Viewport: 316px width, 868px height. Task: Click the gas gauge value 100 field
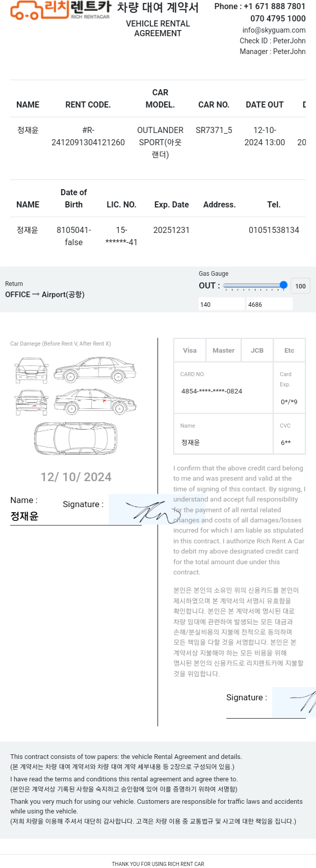click(x=300, y=286)
